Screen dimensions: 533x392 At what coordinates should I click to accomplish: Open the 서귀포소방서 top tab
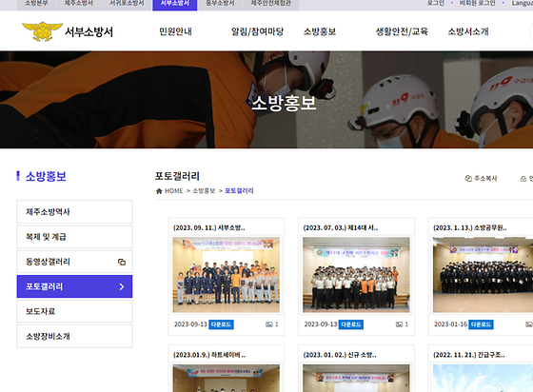(127, 4)
